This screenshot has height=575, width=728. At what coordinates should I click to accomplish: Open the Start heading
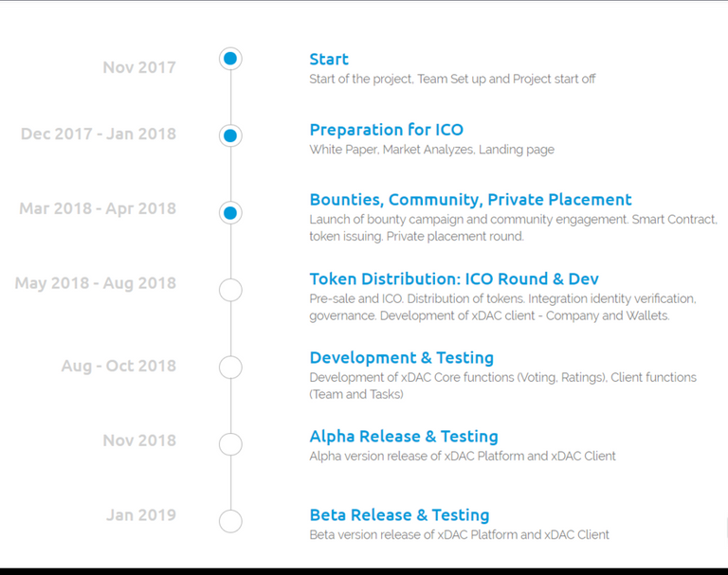[x=329, y=59]
